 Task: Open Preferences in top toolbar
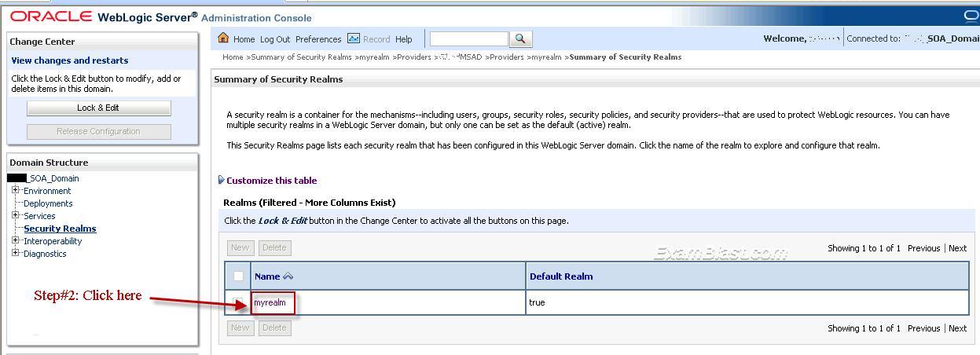(318, 39)
